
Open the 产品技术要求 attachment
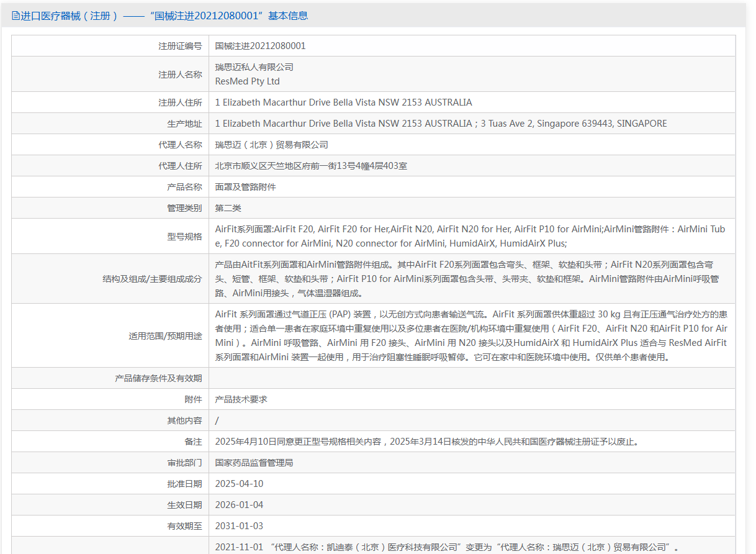241,399
